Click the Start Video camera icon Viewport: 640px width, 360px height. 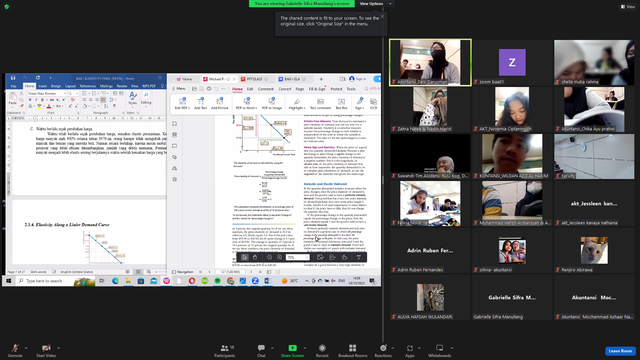click(46, 348)
